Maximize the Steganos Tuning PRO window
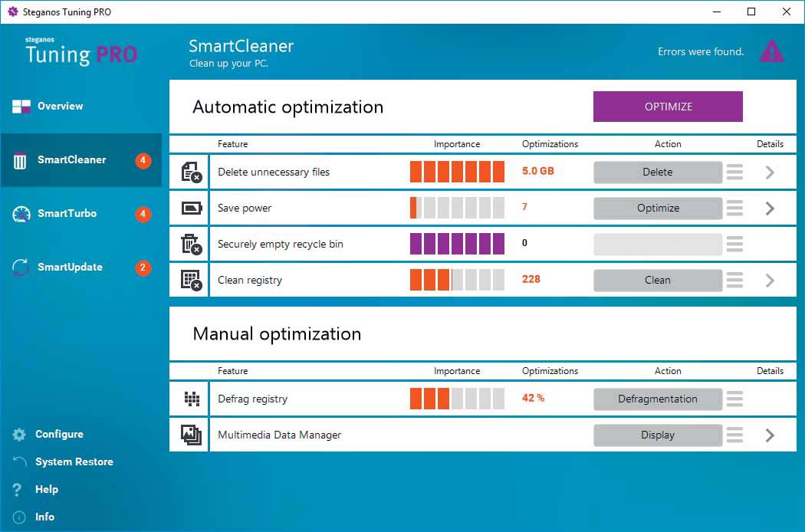 click(x=751, y=11)
